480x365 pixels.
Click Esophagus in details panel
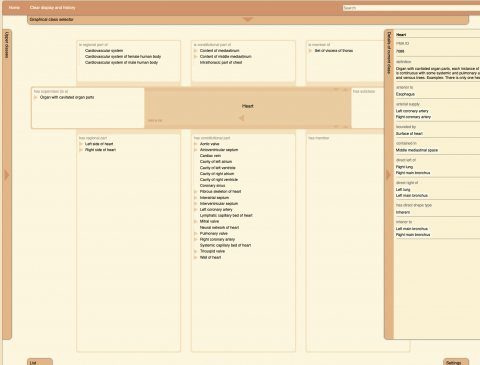[405, 94]
